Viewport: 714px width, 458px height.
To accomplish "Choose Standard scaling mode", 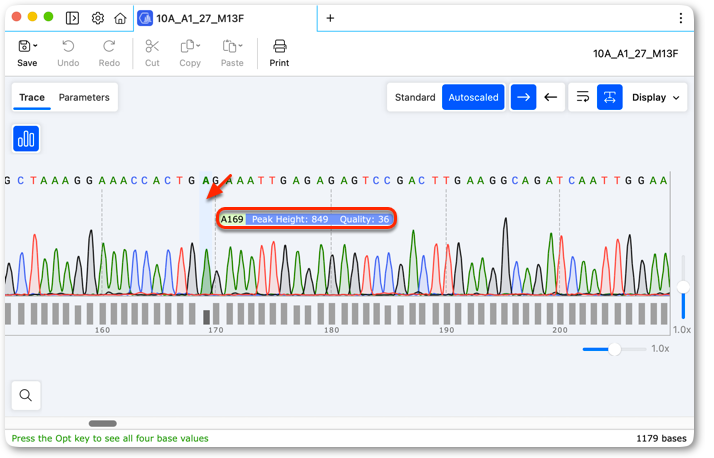I will click(415, 97).
